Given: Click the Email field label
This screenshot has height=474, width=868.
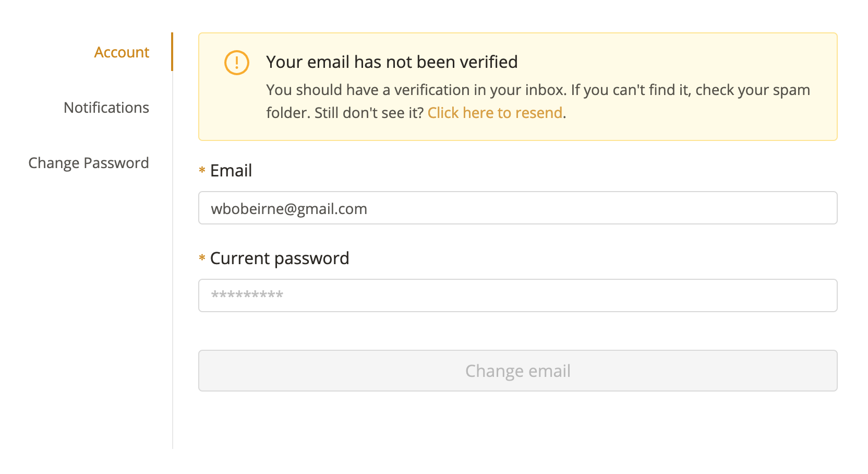Looking at the screenshot, I should point(231,171).
